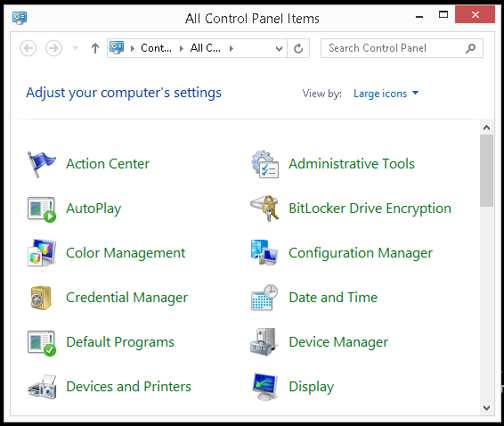Open the Credential Manager safe icon
Viewport: 504px width, 426px height.
coord(41,298)
